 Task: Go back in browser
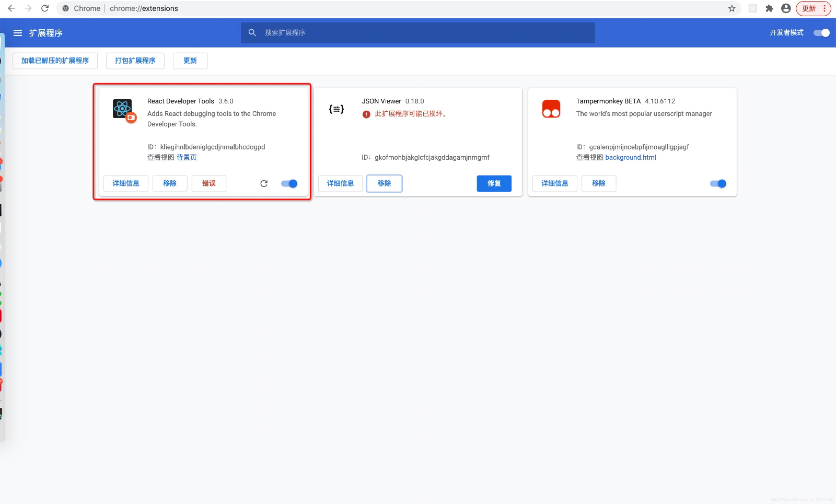(11, 8)
